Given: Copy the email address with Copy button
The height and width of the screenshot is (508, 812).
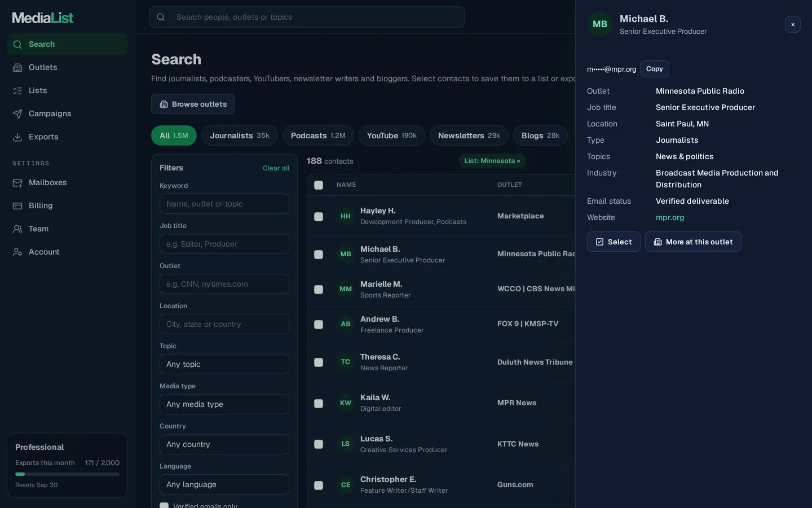Looking at the screenshot, I should click(654, 69).
